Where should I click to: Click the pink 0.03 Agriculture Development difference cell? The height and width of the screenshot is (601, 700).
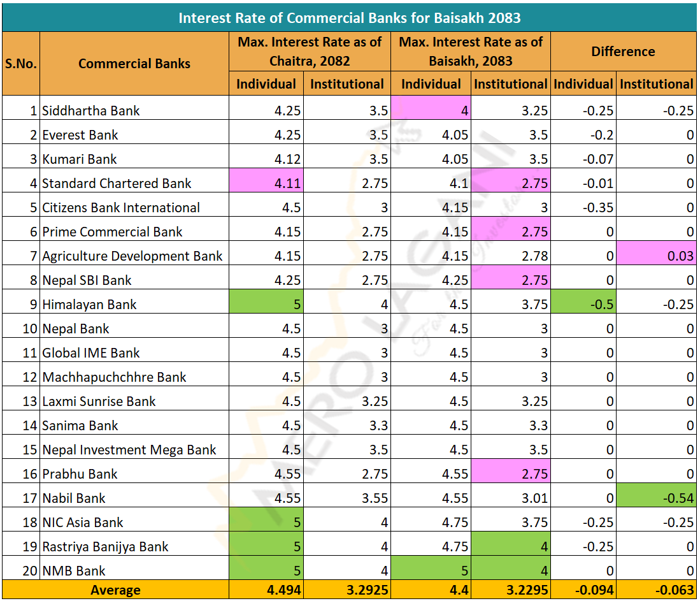[656, 256]
